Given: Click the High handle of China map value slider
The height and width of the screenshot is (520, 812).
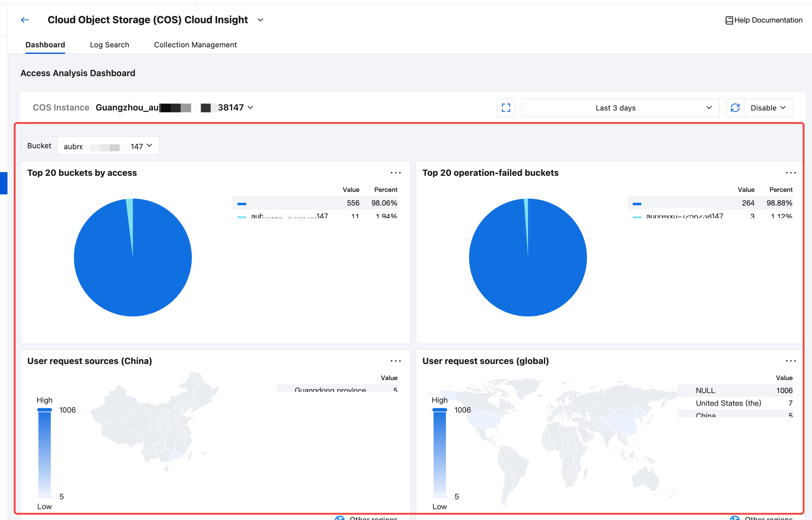Looking at the screenshot, I should pyautogui.click(x=44, y=409).
